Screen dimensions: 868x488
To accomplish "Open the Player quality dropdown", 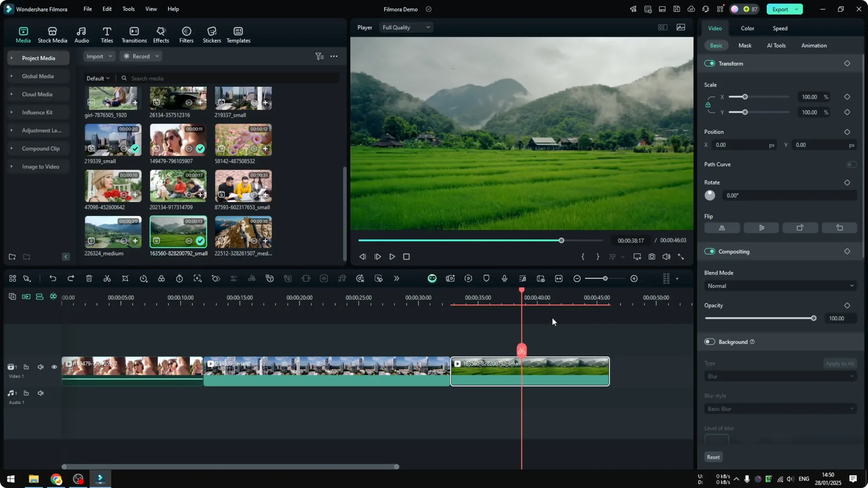I will [406, 27].
